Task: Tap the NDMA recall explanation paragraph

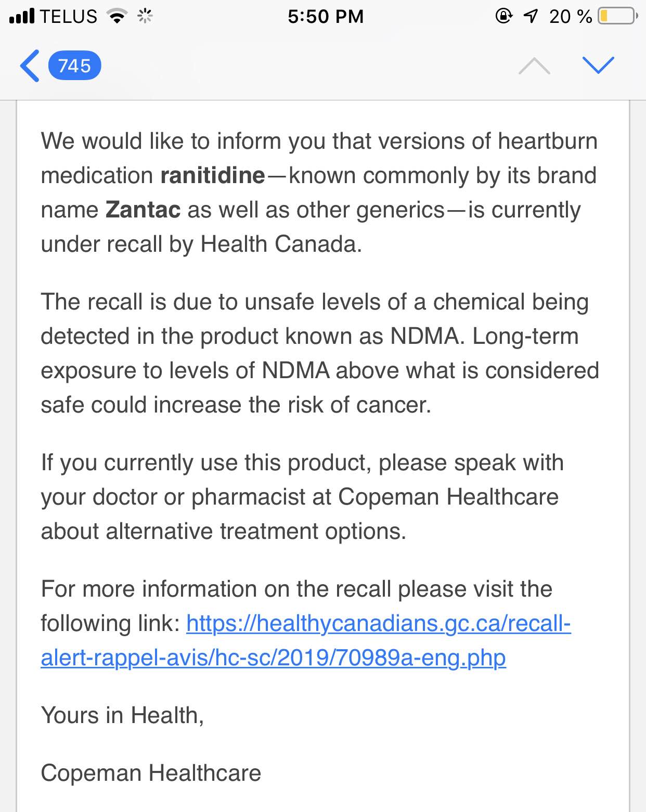Action: (320, 354)
